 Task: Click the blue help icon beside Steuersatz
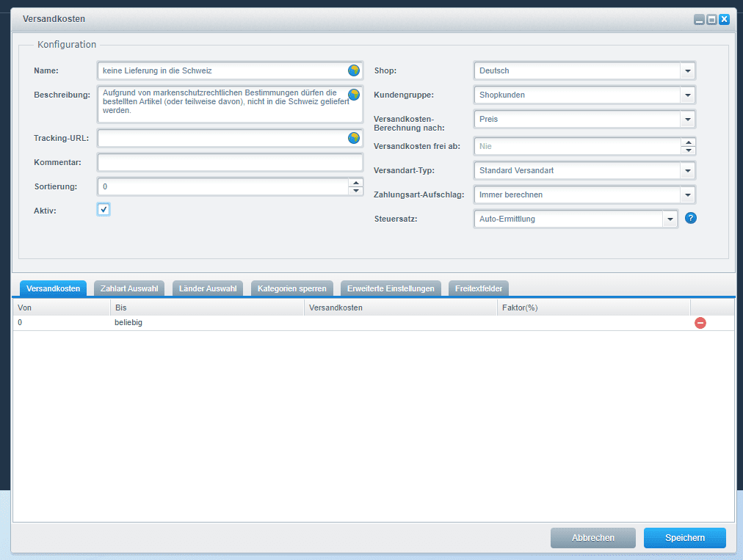(690, 218)
